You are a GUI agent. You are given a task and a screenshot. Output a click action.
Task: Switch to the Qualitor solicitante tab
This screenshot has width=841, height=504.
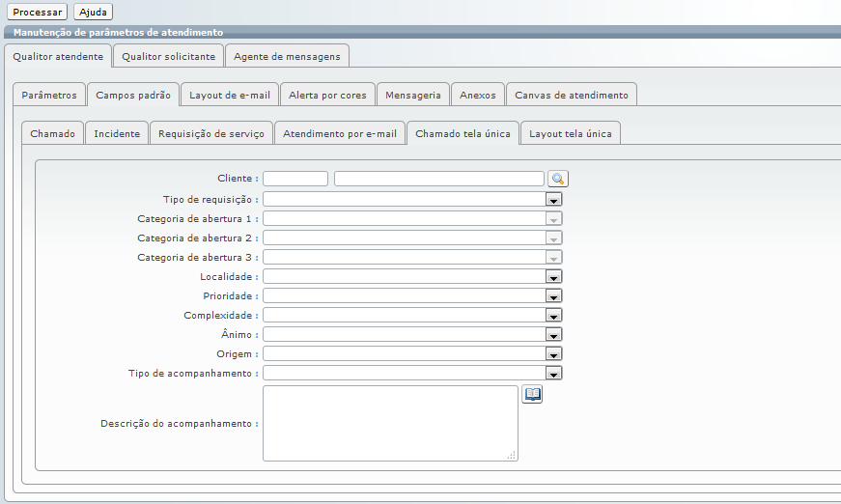click(168, 56)
